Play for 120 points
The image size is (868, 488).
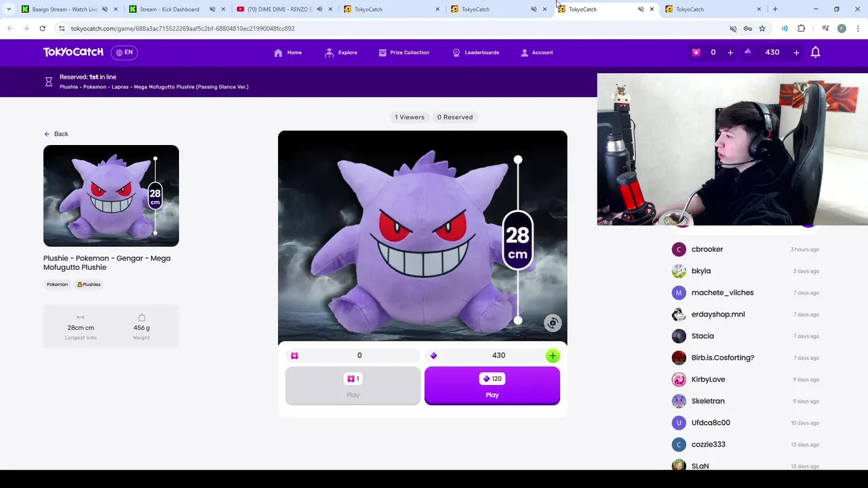[492, 386]
